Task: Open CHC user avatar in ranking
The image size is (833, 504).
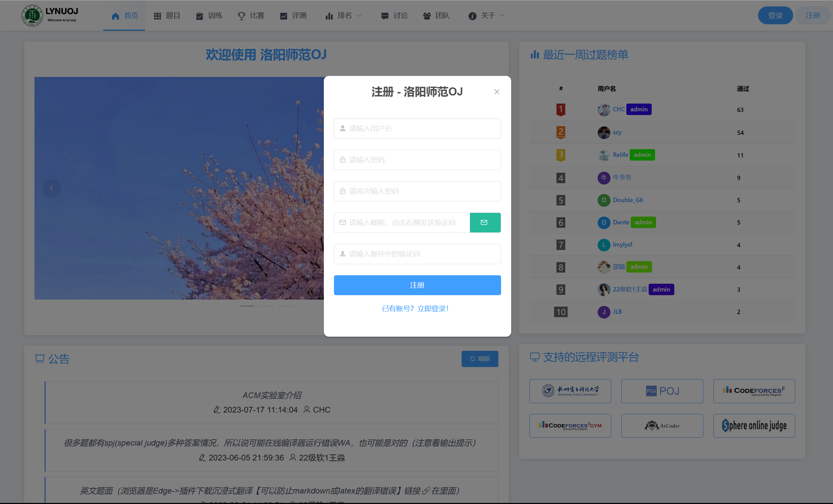Action: (603, 109)
